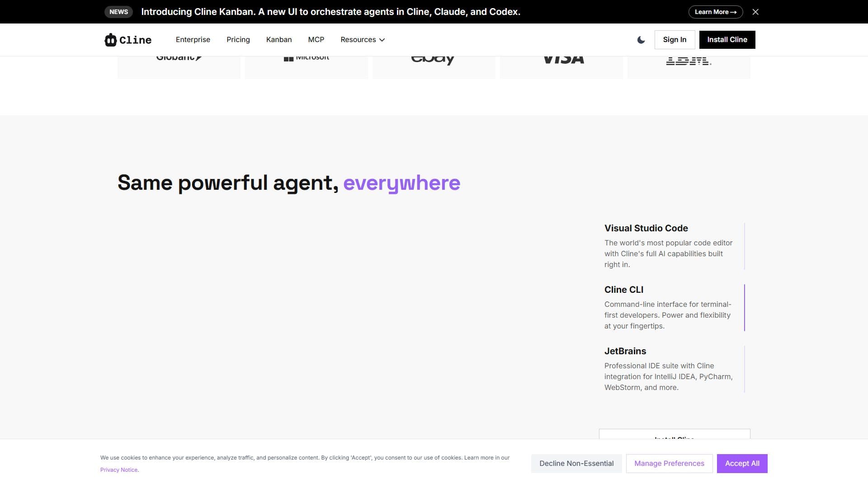This screenshot has height=488, width=868.
Task: Toggle dark mode with the moon icon
Action: 641,40
